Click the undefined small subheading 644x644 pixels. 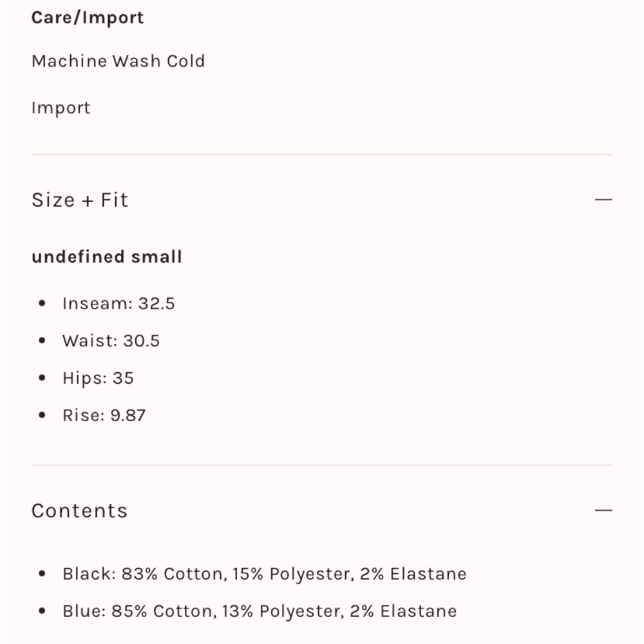(x=107, y=257)
